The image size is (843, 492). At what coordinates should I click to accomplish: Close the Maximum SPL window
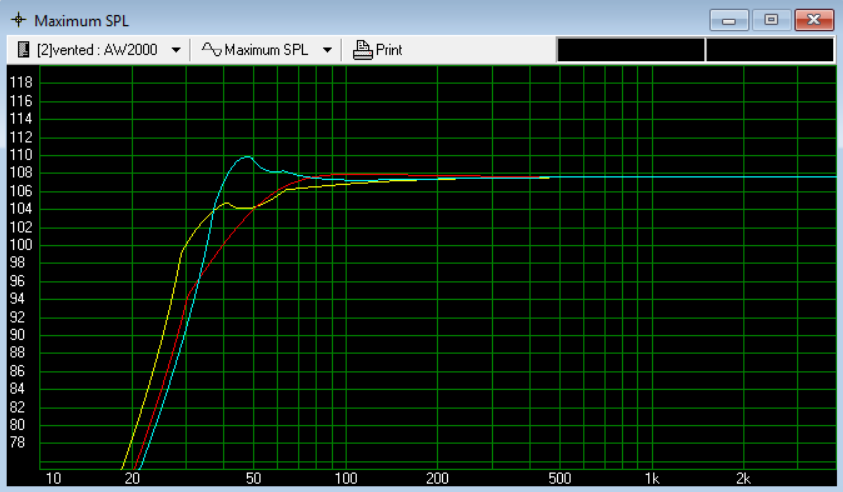814,20
